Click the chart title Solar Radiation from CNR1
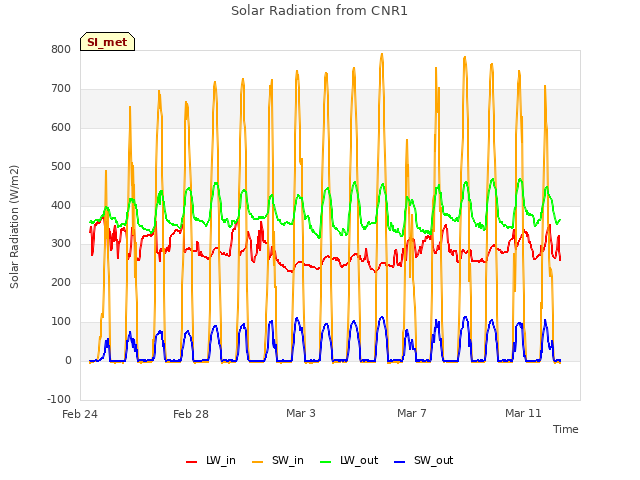Viewport: 640px width, 480px height. (x=319, y=11)
